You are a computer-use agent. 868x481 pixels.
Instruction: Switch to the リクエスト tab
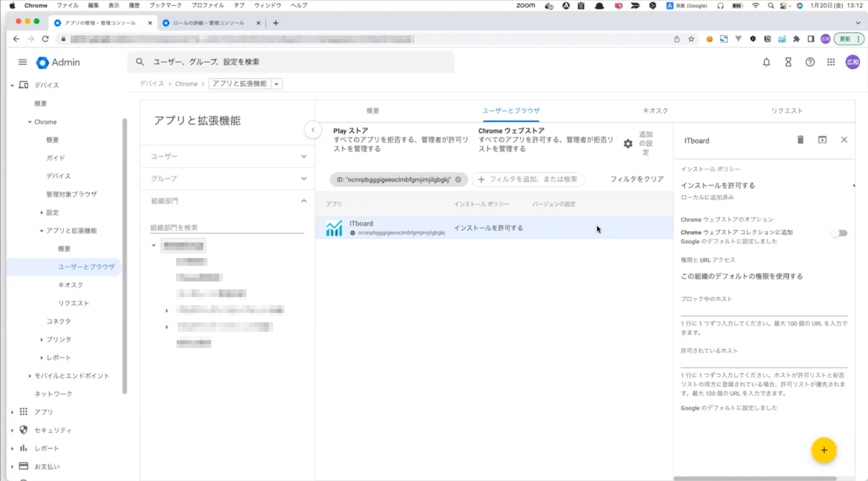coord(786,111)
